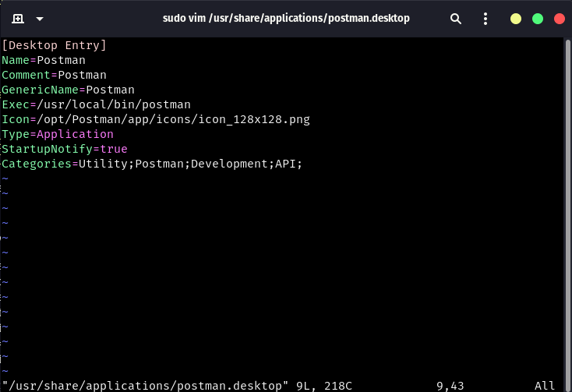Click the 9,43 cursor position indicator

(450, 386)
